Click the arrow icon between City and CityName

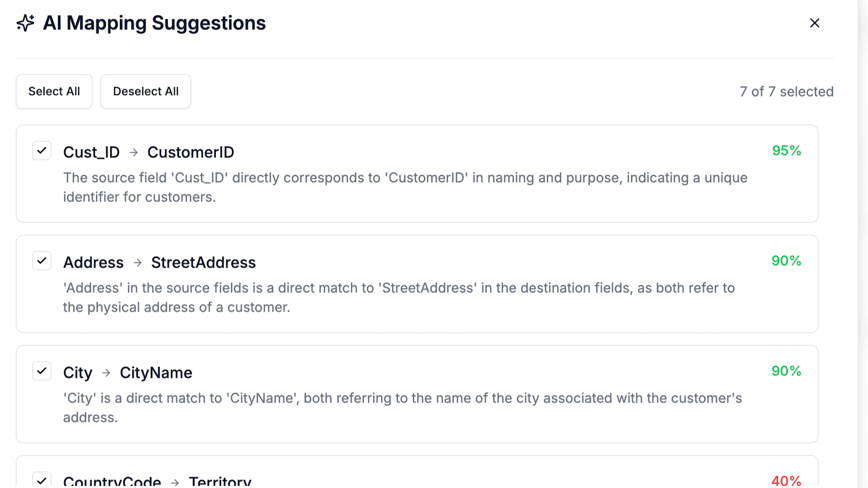[x=106, y=373]
